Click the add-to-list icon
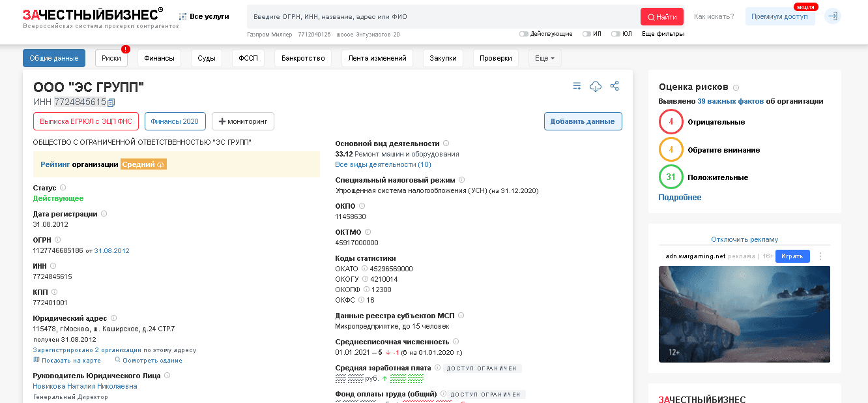868x403 pixels. point(577,86)
